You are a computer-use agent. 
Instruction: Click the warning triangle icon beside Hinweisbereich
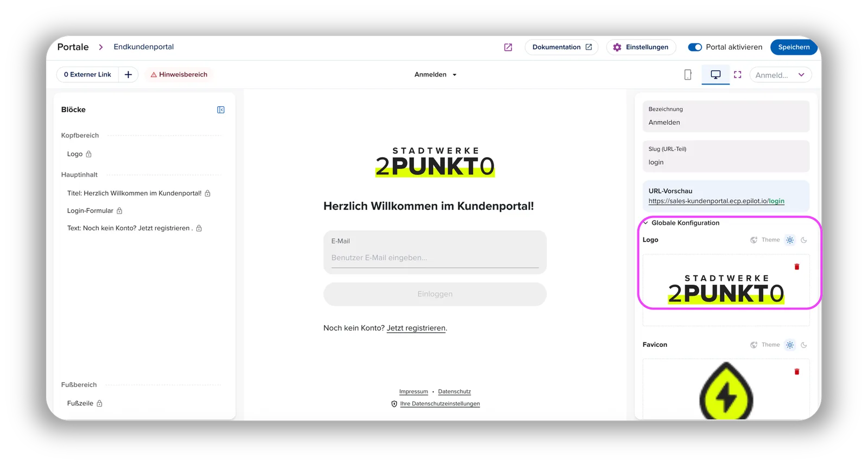(154, 75)
